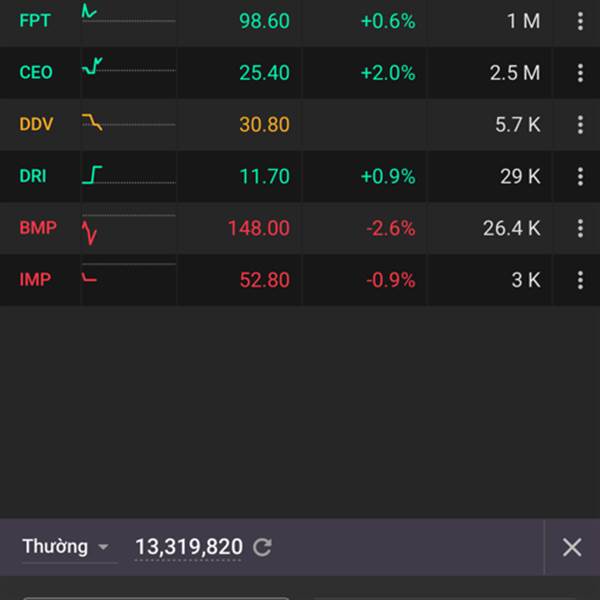Screen dimensions: 600x600
Task: Click the BMP price 148.00
Action: click(258, 228)
